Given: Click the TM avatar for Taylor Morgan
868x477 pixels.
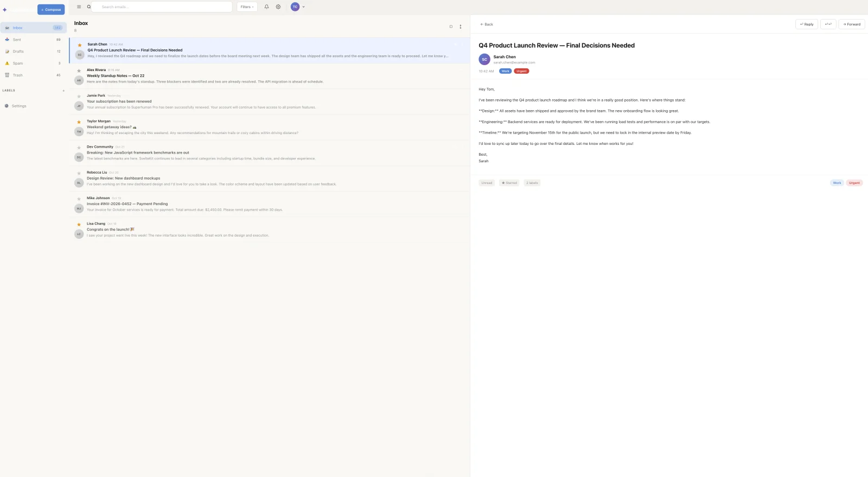Looking at the screenshot, I should 79,131.
